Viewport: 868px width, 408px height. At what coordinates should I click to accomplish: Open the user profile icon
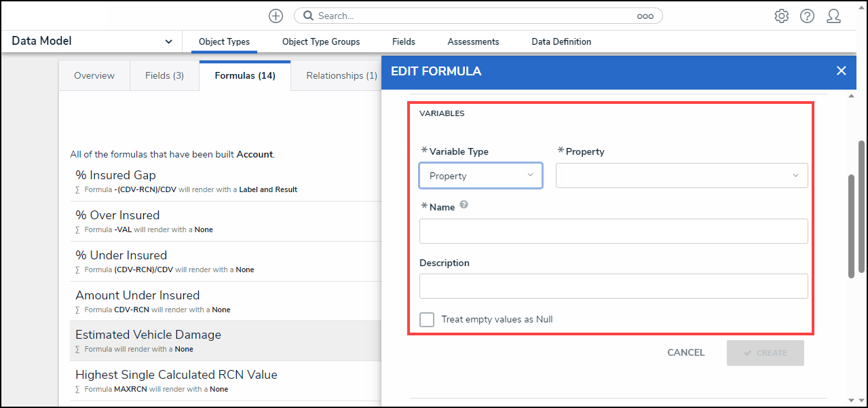[834, 16]
